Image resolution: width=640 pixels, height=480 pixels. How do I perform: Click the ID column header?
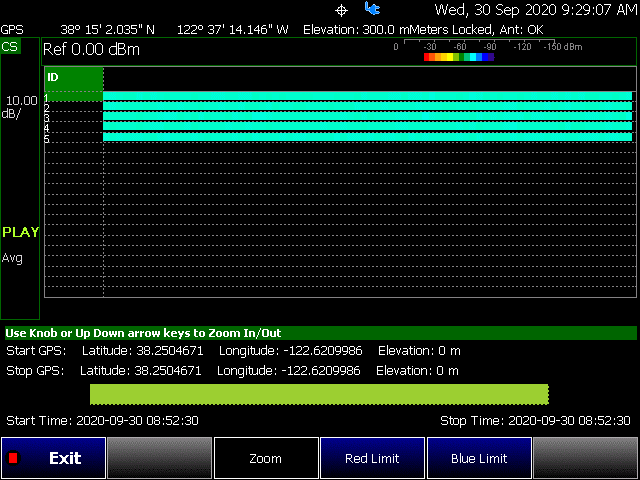73,79
